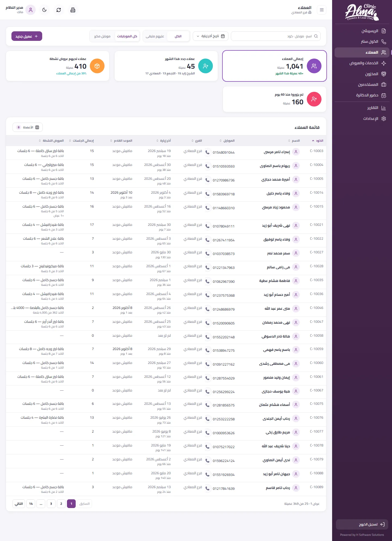Click the phone icon for 01548091044
392x541 pixels.
(x=207, y=152)
